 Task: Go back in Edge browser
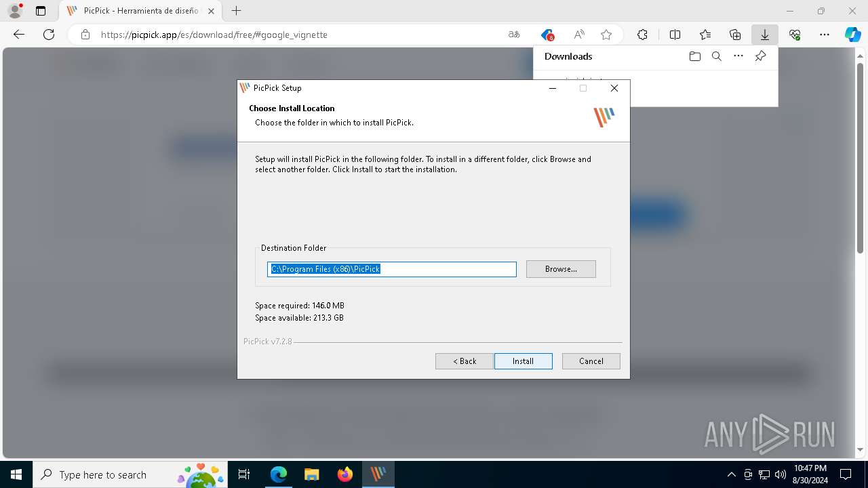click(19, 35)
